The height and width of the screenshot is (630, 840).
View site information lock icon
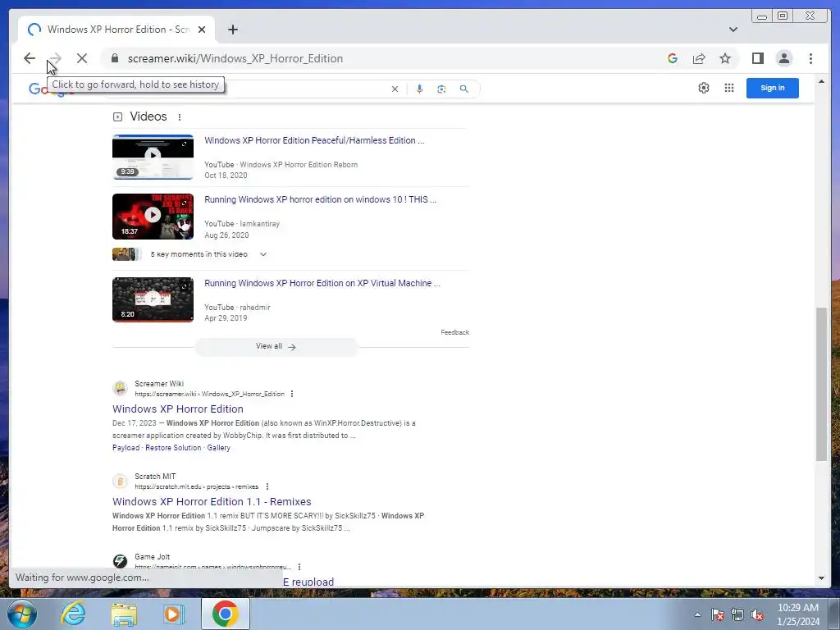pyautogui.click(x=115, y=58)
